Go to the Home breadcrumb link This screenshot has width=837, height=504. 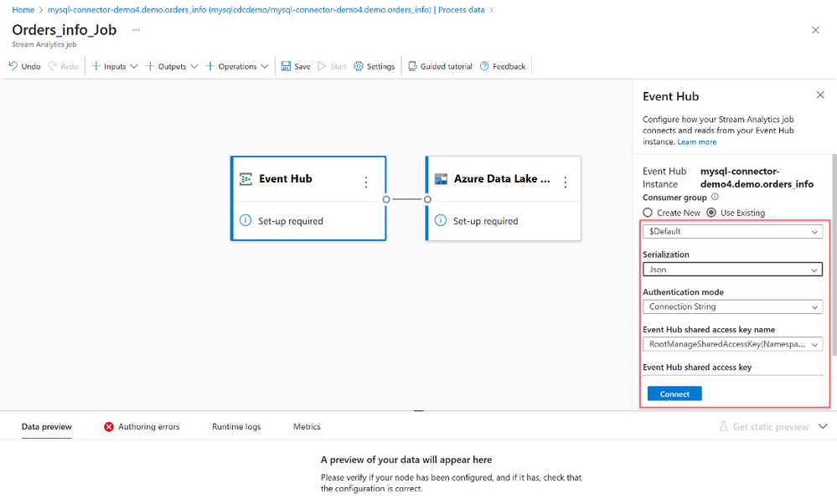pyautogui.click(x=23, y=9)
